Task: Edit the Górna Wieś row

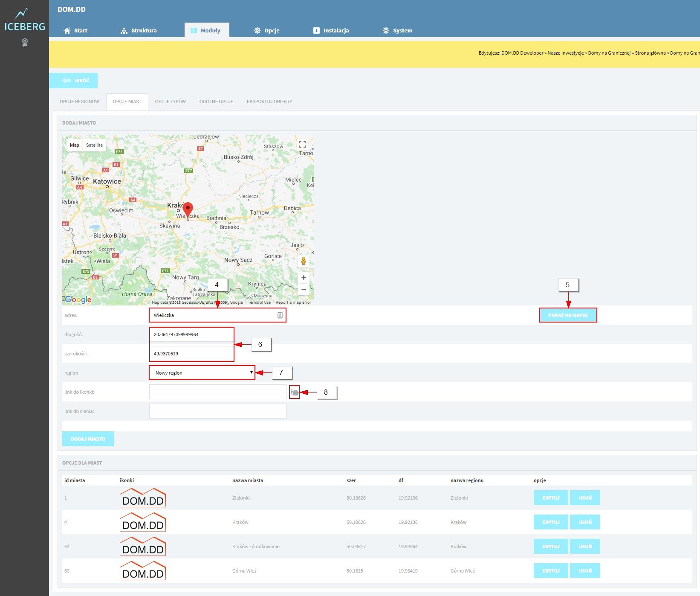Action: point(551,571)
